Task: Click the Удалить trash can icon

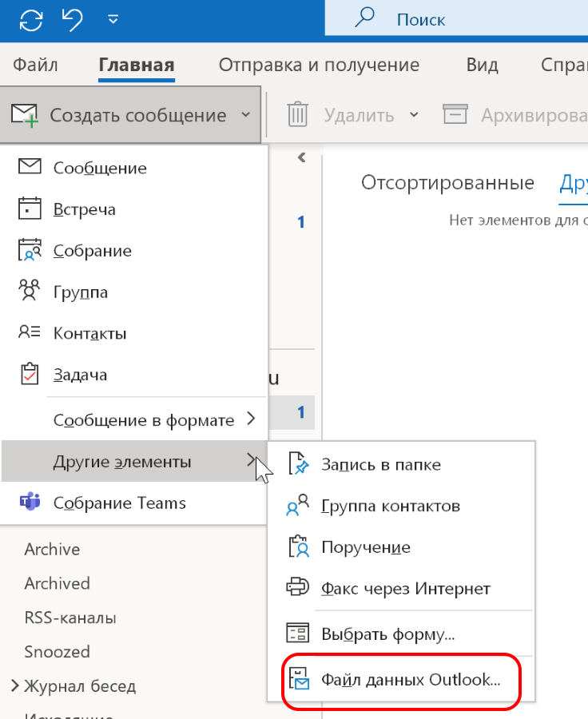Action: pos(297,113)
